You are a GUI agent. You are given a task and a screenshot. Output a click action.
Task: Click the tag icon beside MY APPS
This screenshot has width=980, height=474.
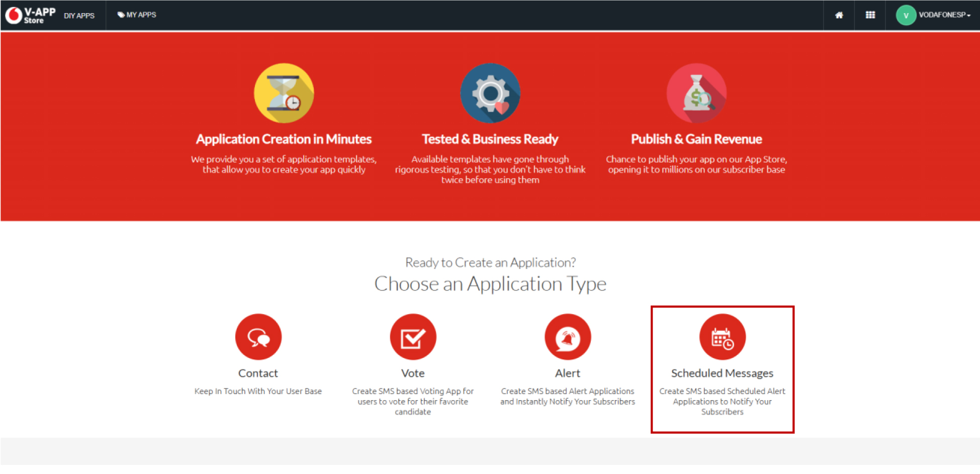(120, 15)
